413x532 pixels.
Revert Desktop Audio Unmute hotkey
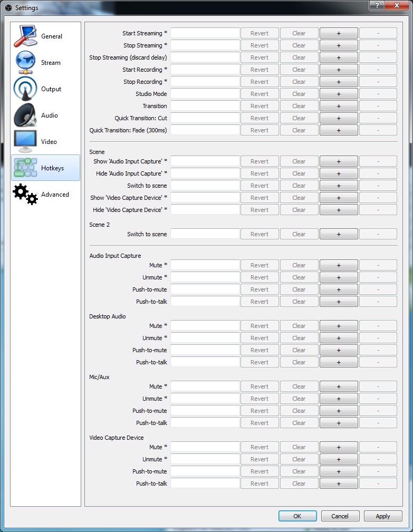pyautogui.click(x=260, y=338)
